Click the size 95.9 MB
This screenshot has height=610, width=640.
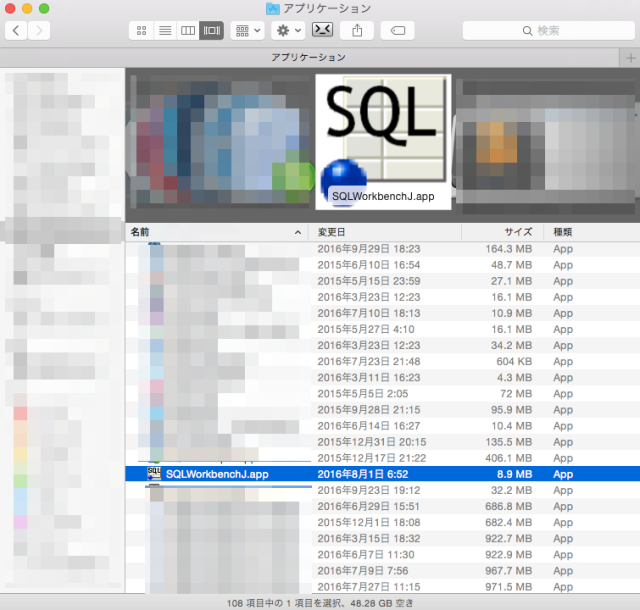(511, 410)
